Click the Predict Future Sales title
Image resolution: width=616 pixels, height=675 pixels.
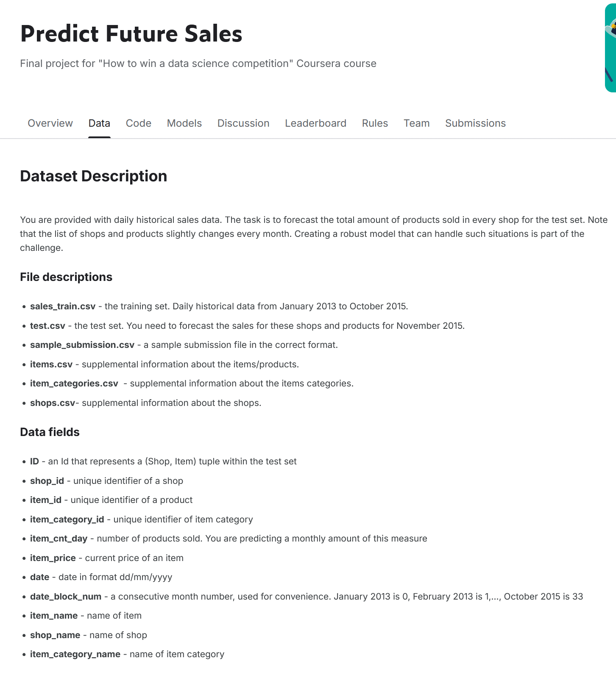[x=131, y=34]
